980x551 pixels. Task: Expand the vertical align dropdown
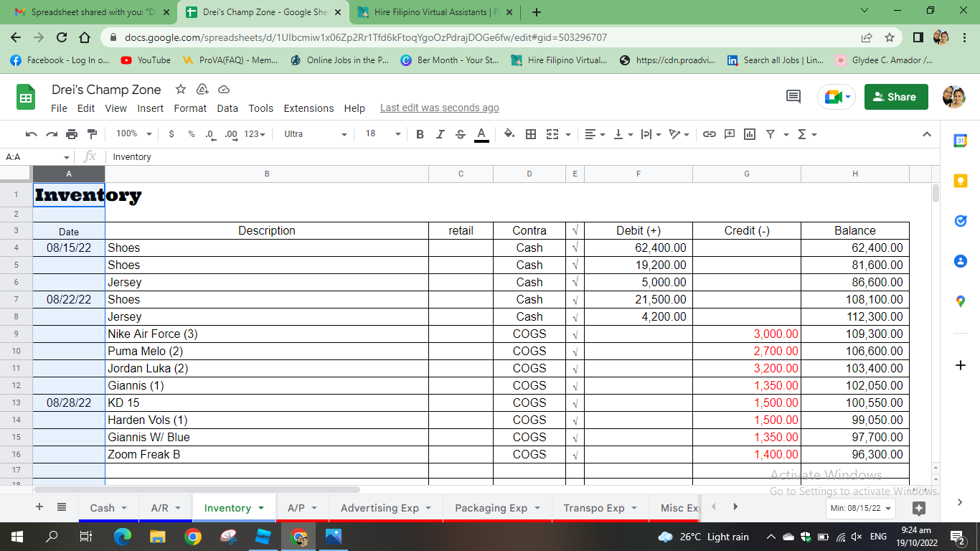point(623,134)
